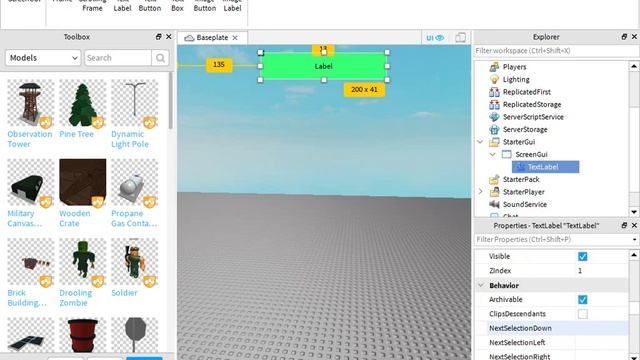
Task: Click the cloud icon on Baseplate tab
Action: (x=189, y=38)
